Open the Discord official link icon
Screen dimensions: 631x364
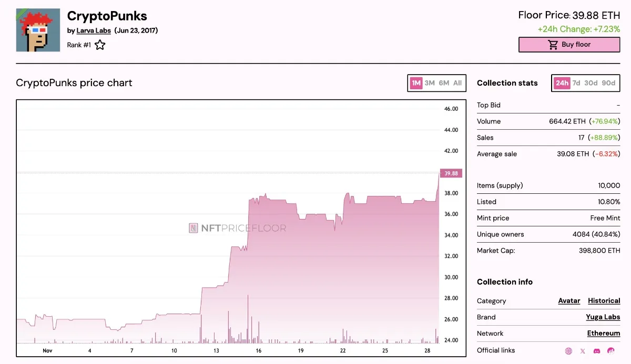pos(597,351)
